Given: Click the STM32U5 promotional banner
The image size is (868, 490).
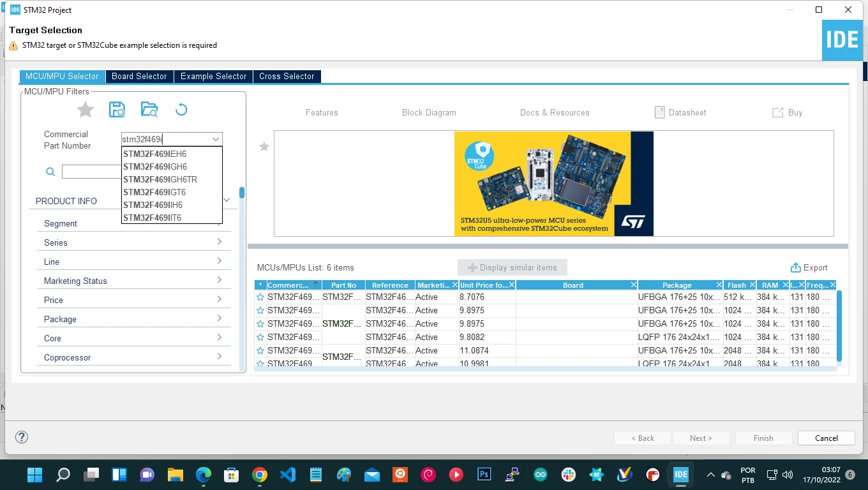Looking at the screenshot, I should coord(554,184).
